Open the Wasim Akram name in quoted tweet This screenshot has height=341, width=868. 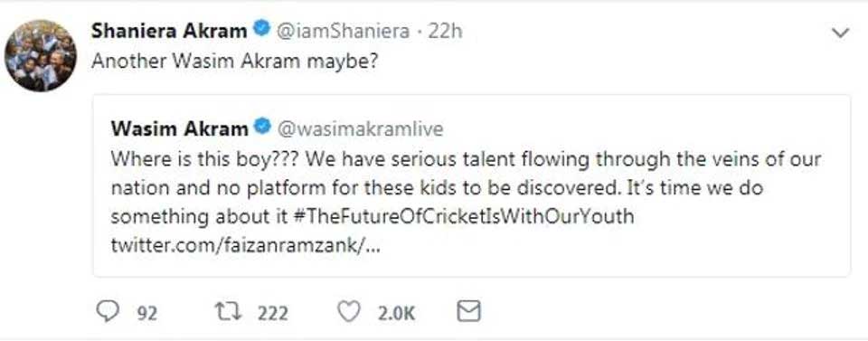[179, 129]
